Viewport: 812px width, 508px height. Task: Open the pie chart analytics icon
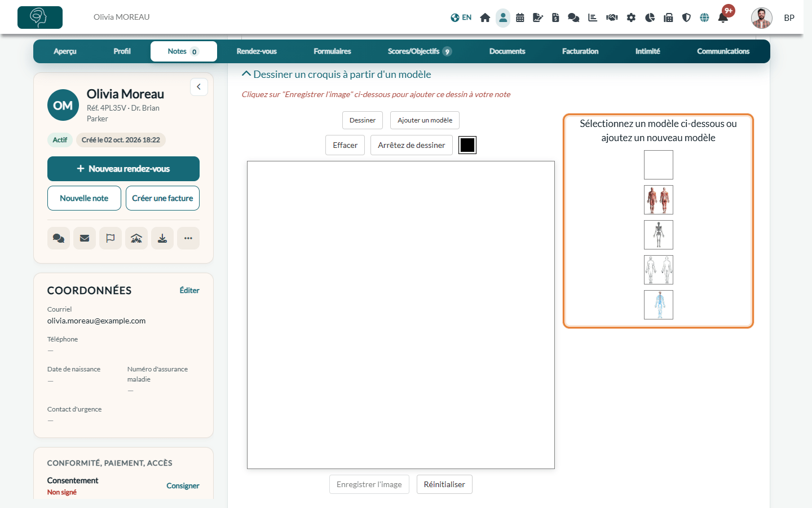pos(650,17)
